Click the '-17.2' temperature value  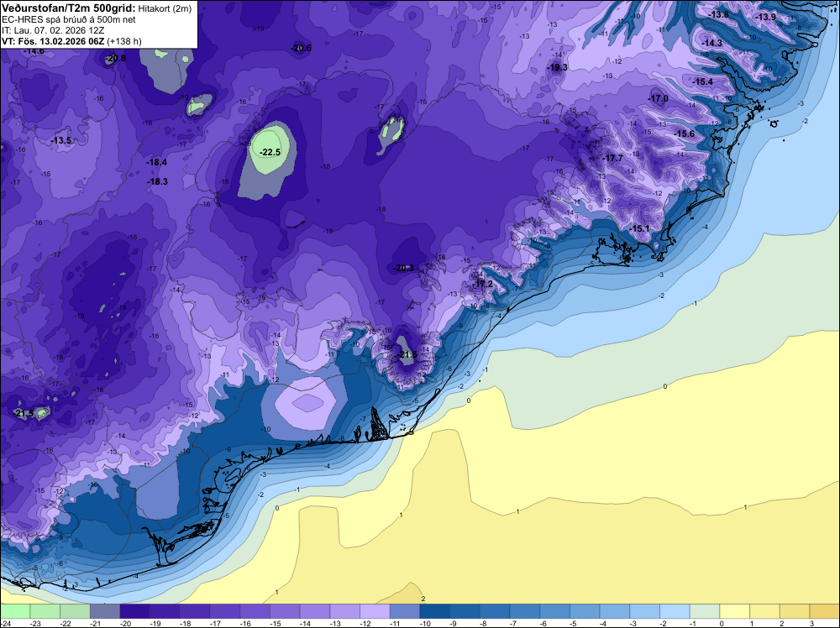click(482, 285)
